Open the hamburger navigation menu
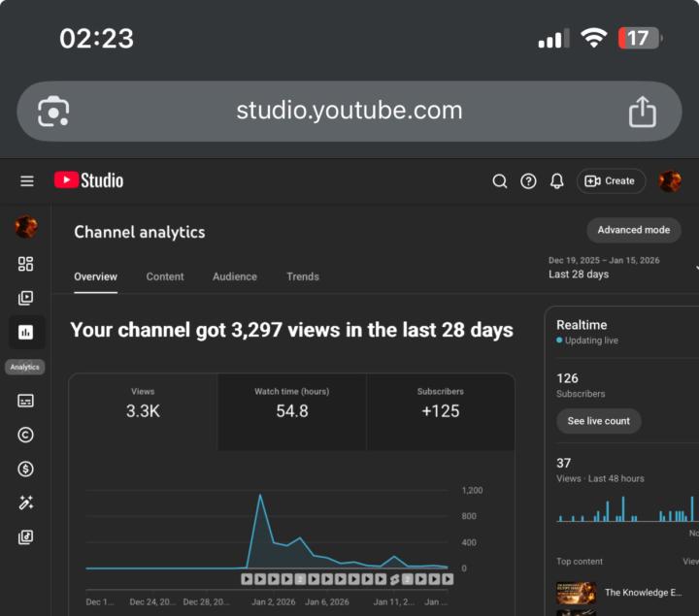 coord(27,180)
